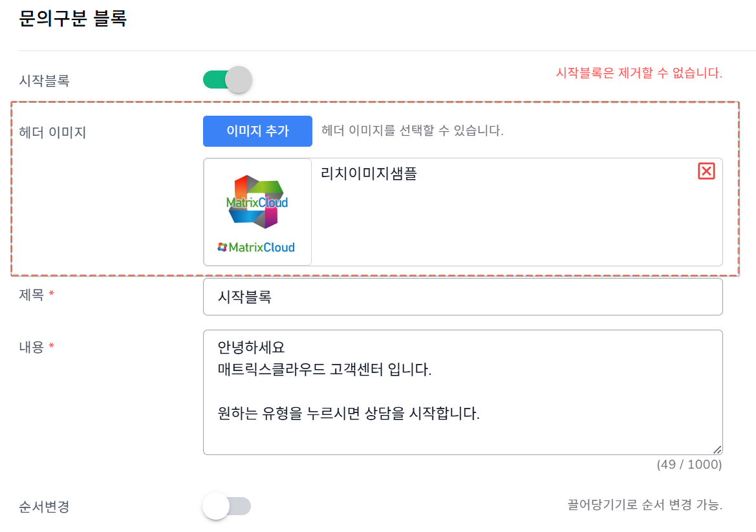Click the 순서변경 label
Screen dimensions: 756x532
pos(45,506)
